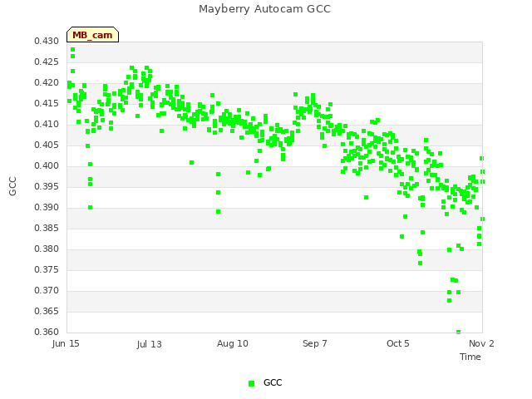This screenshot has height=399, width=532.
Task: Click the 0.395 y-axis value
Action: pyautogui.click(x=47, y=186)
